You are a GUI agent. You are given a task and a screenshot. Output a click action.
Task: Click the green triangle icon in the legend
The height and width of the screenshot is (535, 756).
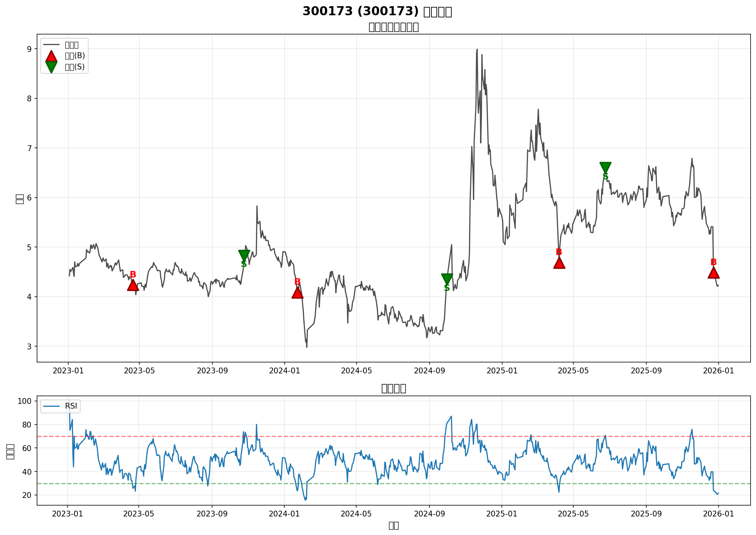51,67
